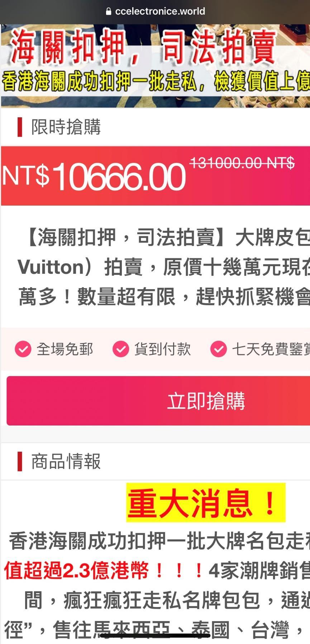Tap the crossed-out 131000.00 NT$ original price
This screenshot has width=310, height=644.
click(242, 163)
